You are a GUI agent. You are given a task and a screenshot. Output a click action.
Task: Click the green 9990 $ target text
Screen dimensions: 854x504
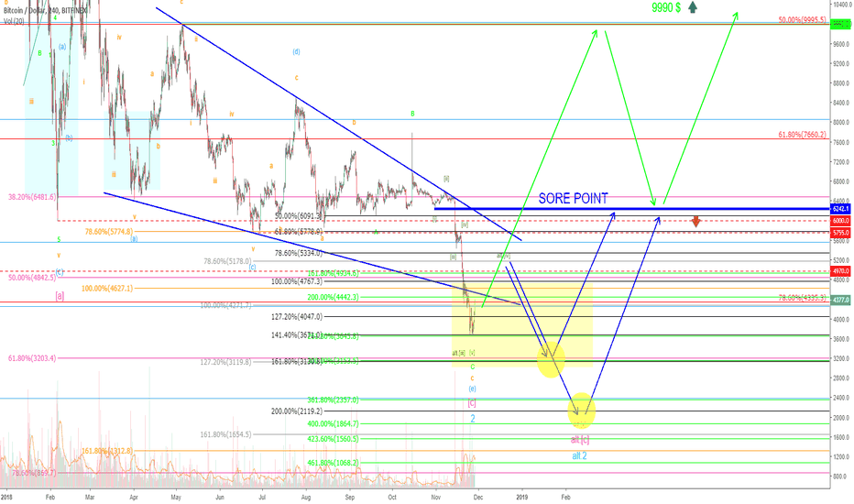pyautogui.click(x=666, y=7)
